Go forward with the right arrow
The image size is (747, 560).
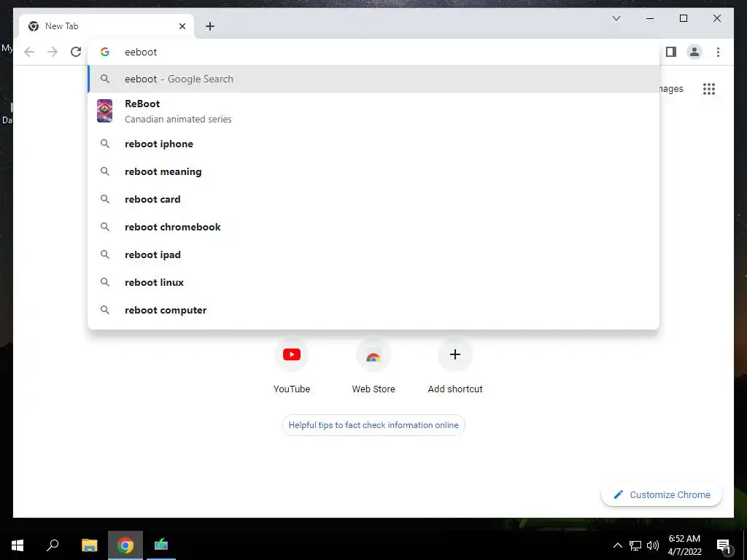pos(53,52)
